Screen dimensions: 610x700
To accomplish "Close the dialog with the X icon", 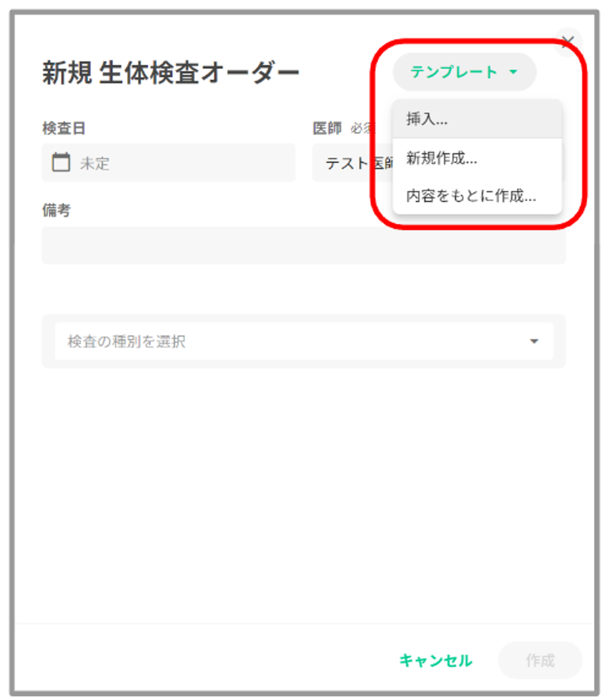I will coord(568,42).
